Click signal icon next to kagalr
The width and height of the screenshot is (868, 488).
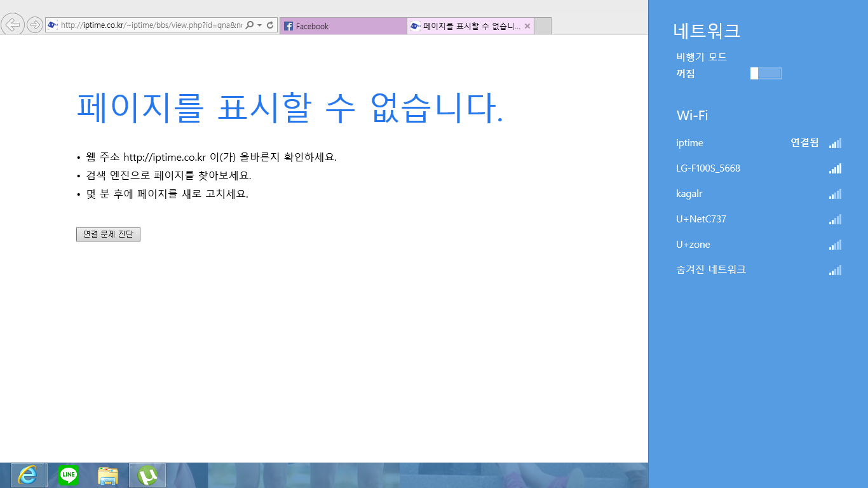(x=835, y=194)
